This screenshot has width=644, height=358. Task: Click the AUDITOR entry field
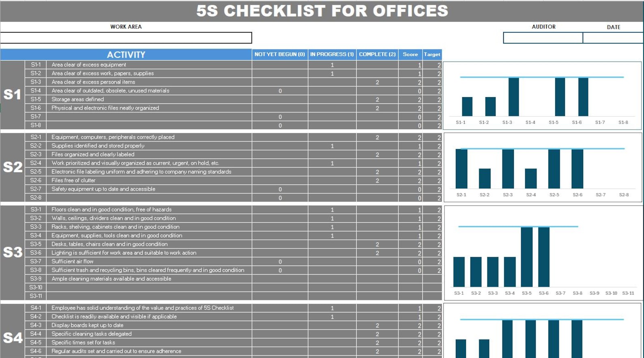click(543, 38)
